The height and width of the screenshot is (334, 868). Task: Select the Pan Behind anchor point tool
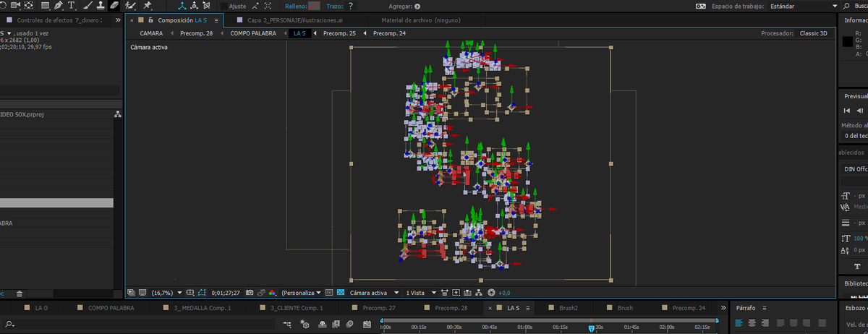pos(28,5)
